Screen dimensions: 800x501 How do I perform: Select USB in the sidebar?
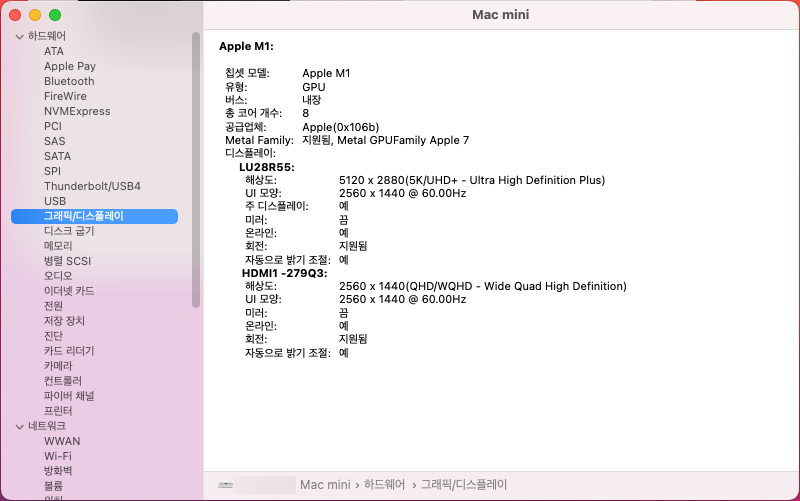click(x=55, y=201)
